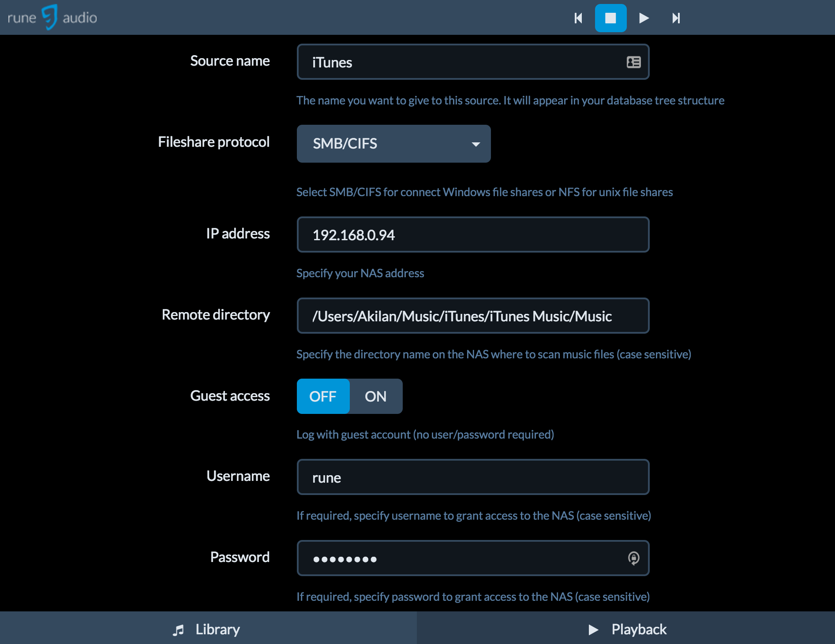Click the music note icon beside Library

click(179, 629)
